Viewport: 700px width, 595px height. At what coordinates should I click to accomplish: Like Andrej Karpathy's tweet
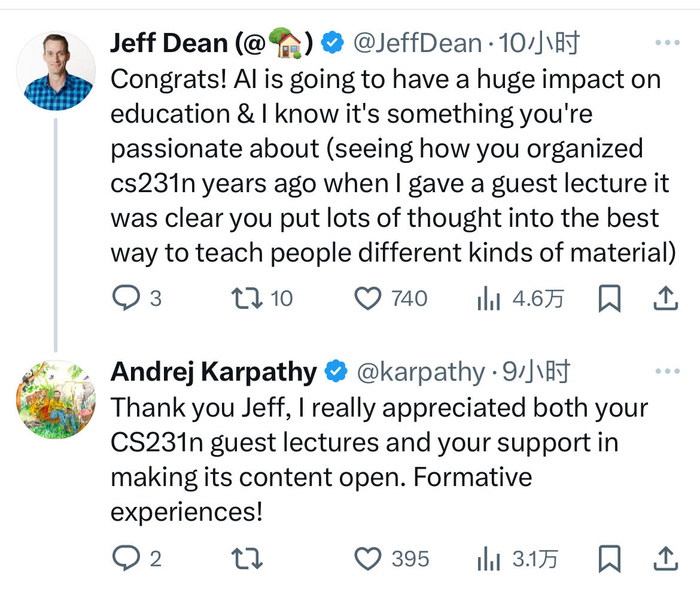(x=369, y=559)
